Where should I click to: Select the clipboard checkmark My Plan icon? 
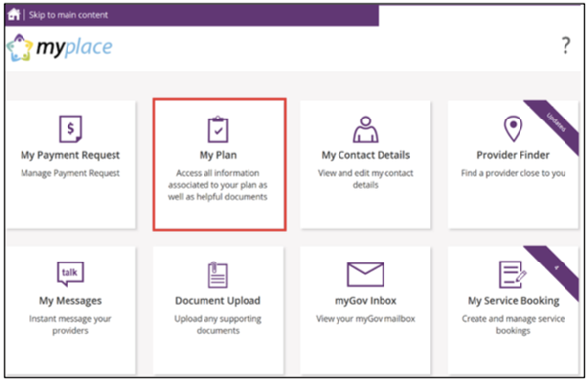[x=218, y=129]
